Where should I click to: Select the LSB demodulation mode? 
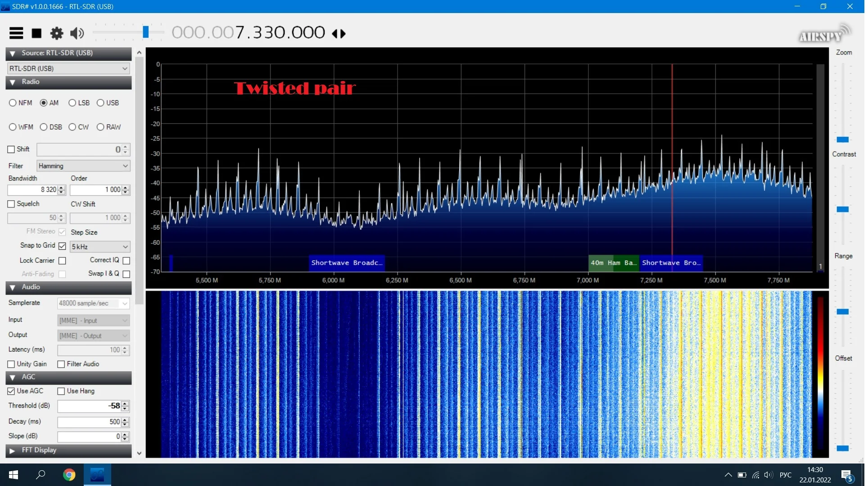72,103
